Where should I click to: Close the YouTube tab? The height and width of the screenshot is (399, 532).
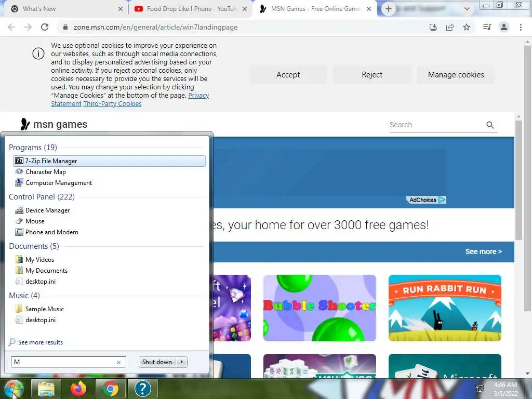coord(245,9)
